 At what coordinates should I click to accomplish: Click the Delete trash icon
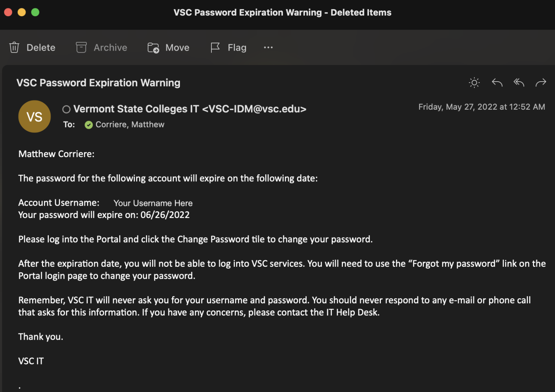(14, 48)
